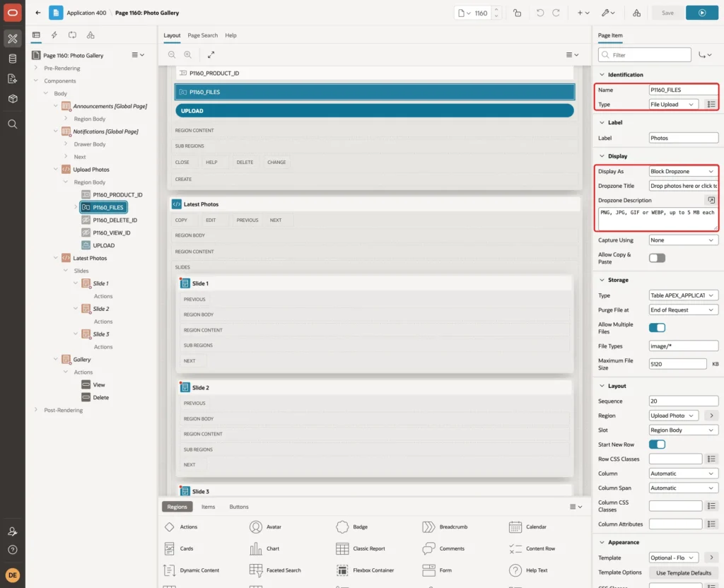Open the Capture Using dropdown
Viewport: 724px width, 588px height.
pyautogui.click(x=683, y=240)
